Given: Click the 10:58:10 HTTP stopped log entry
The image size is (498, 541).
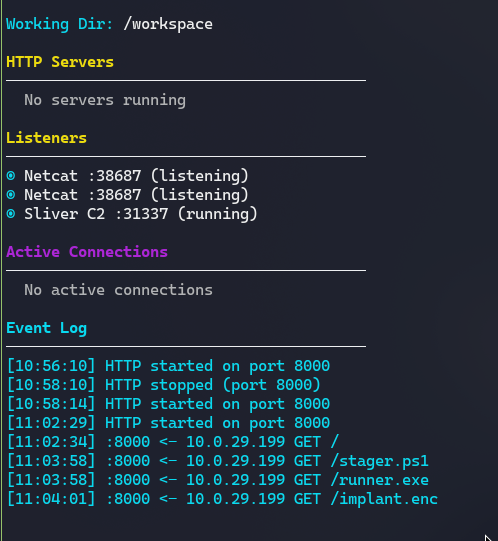Looking at the screenshot, I should (164, 385).
